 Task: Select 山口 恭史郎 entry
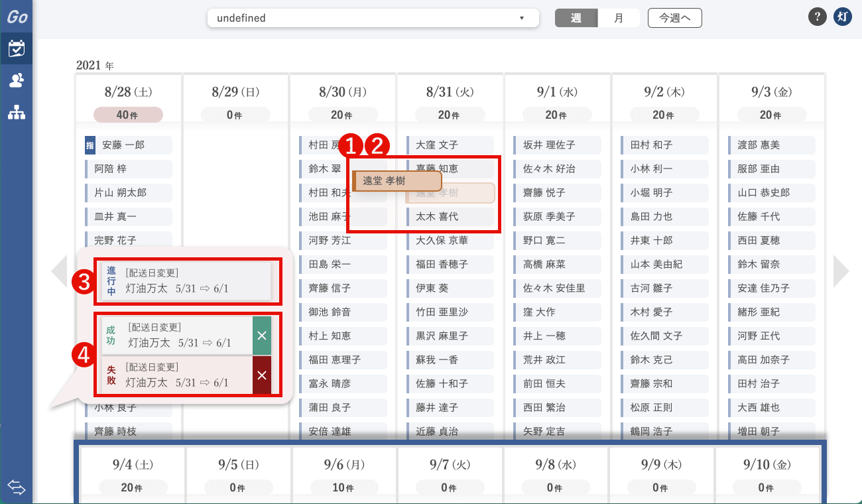(772, 193)
